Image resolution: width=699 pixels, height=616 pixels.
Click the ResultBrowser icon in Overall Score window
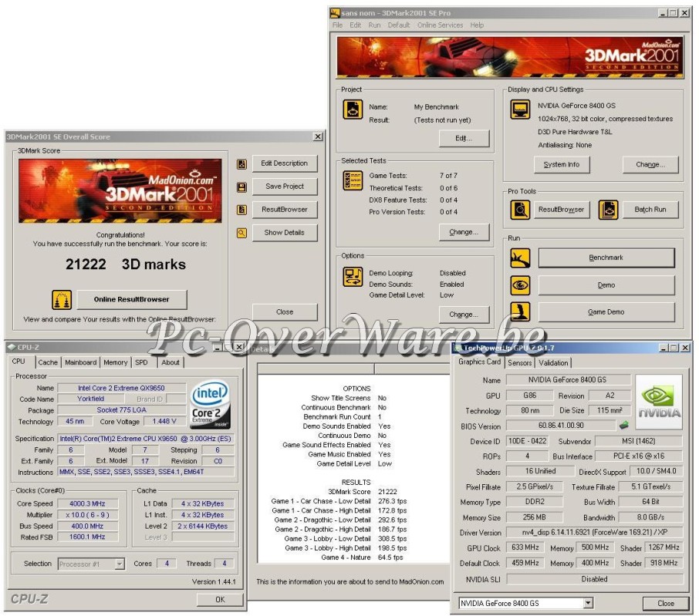241,210
